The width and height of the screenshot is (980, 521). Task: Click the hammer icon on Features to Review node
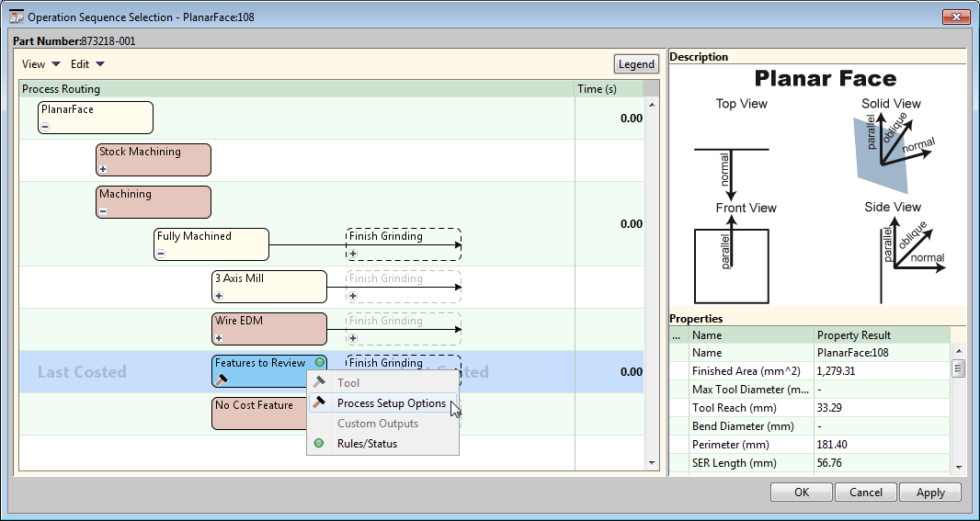click(221, 379)
